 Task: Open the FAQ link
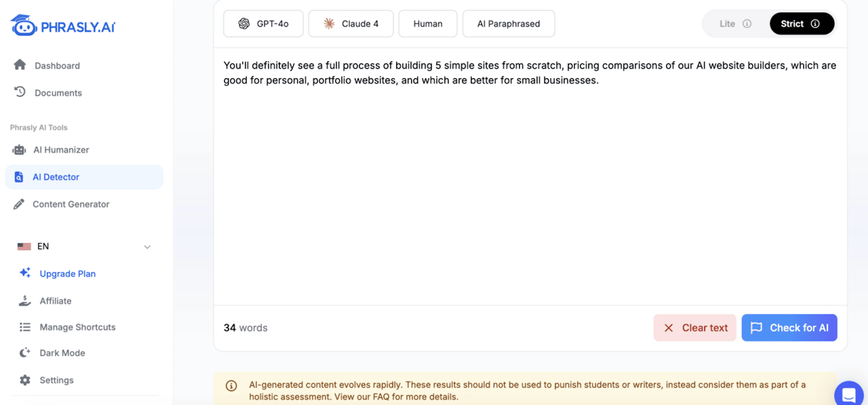tap(383, 396)
